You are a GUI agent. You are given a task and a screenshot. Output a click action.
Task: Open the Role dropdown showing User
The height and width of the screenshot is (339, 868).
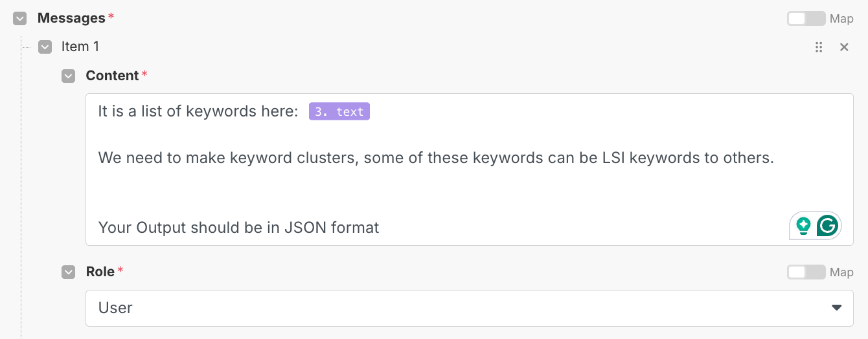tap(453, 308)
